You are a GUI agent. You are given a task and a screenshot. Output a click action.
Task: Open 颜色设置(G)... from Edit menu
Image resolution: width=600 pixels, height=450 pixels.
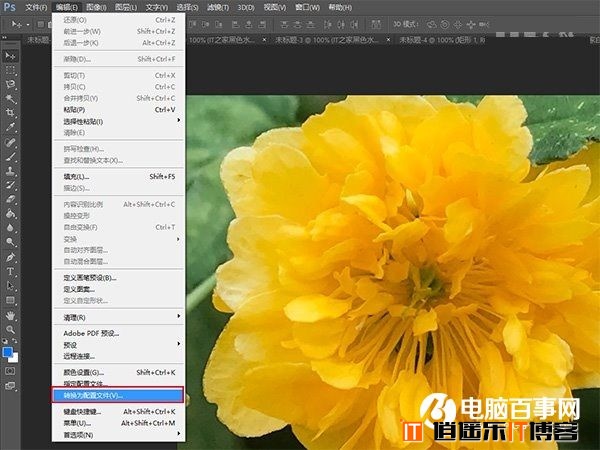[x=119, y=372]
